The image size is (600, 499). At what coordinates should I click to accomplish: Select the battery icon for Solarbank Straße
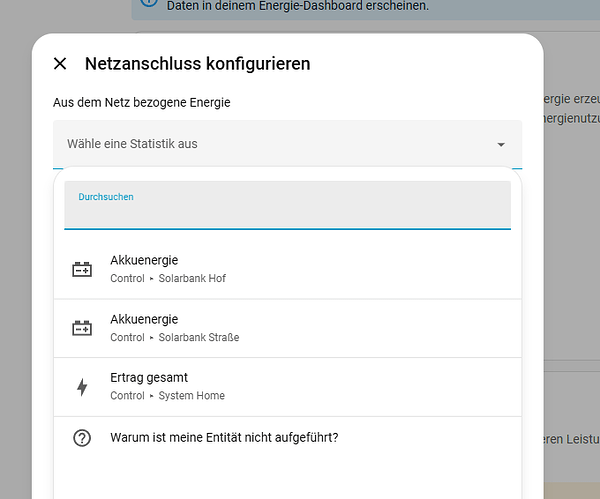point(82,328)
